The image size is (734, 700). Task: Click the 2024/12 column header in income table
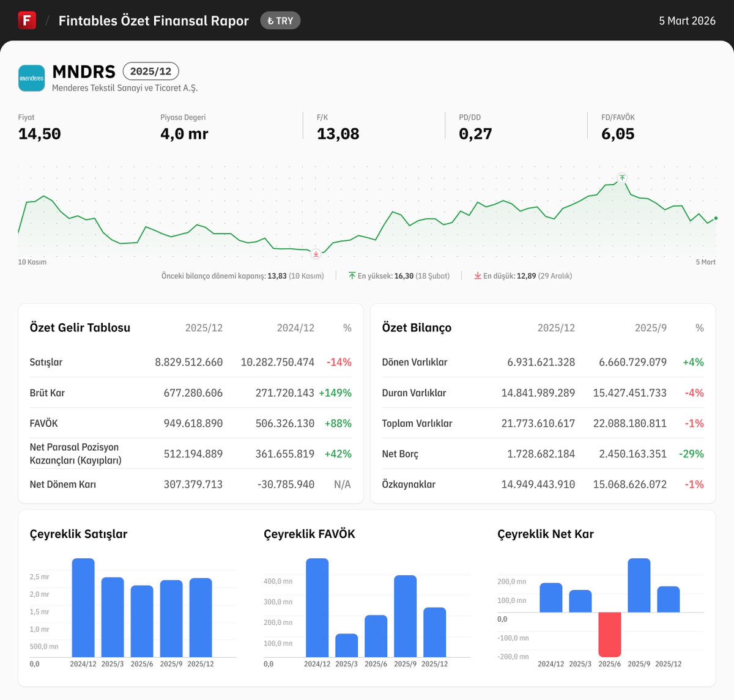point(295,328)
